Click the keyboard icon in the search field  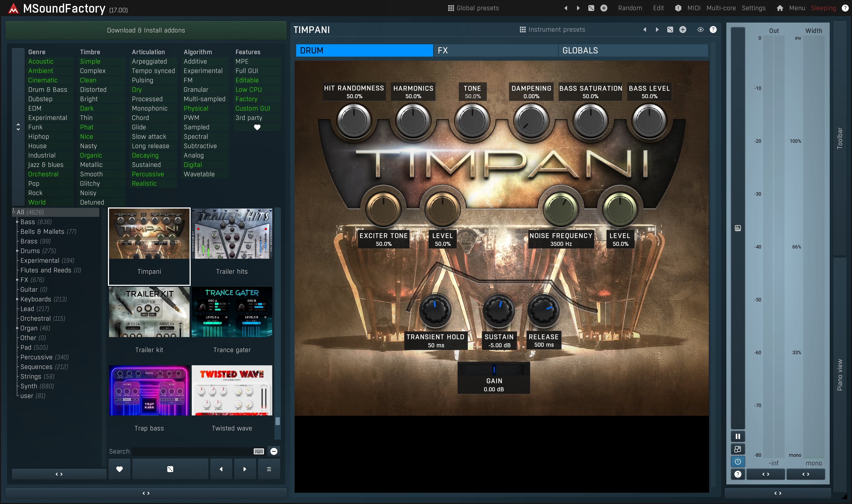click(x=259, y=451)
